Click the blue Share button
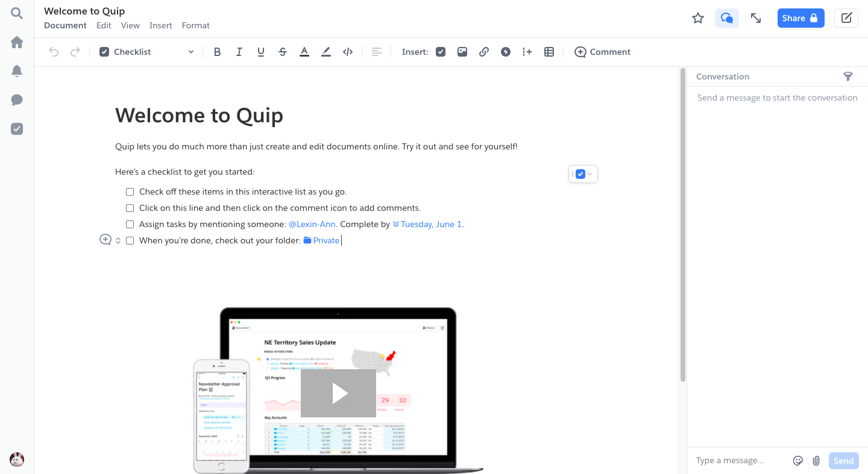This screenshot has width=868, height=474. point(799,18)
